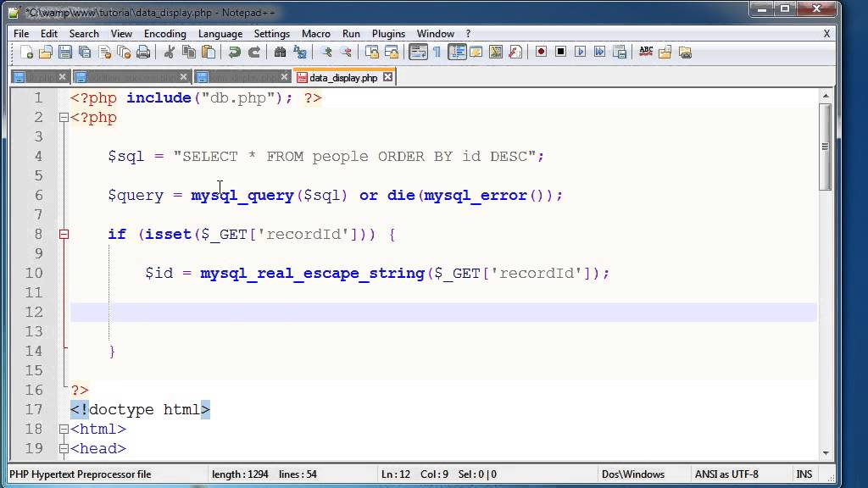
Task: Click Synchronize vertical scrolling icon
Action: [372, 52]
